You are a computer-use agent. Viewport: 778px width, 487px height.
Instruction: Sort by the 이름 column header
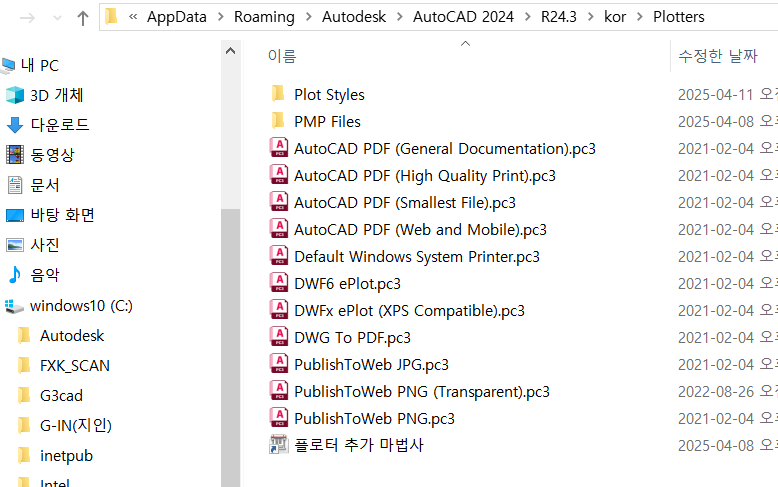282,56
